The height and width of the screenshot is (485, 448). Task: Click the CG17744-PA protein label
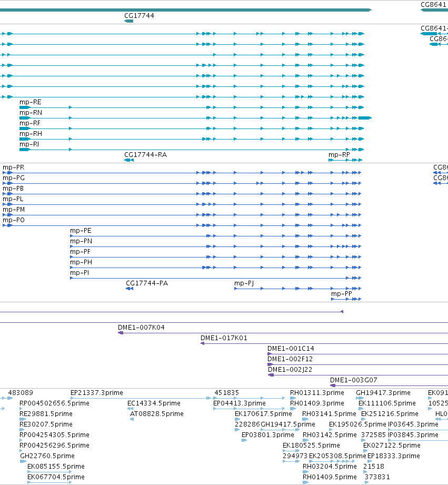(147, 283)
